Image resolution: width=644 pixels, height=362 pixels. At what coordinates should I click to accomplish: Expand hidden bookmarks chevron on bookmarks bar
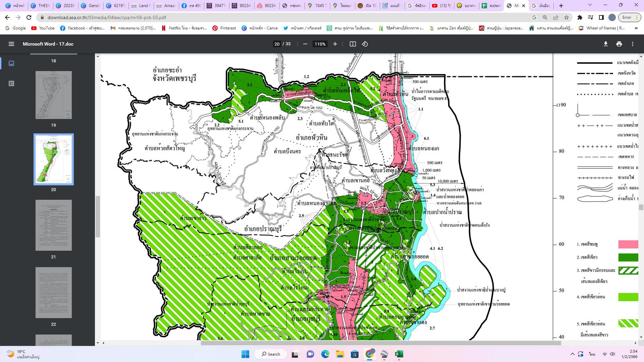[x=636, y=28]
